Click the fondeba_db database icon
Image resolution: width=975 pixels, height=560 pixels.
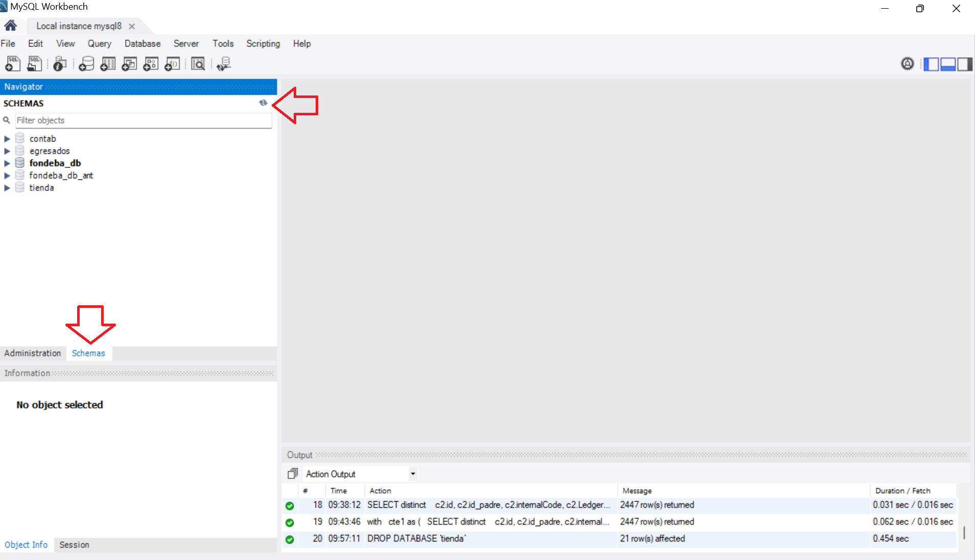pyautogui.click(x=20, y=163)
